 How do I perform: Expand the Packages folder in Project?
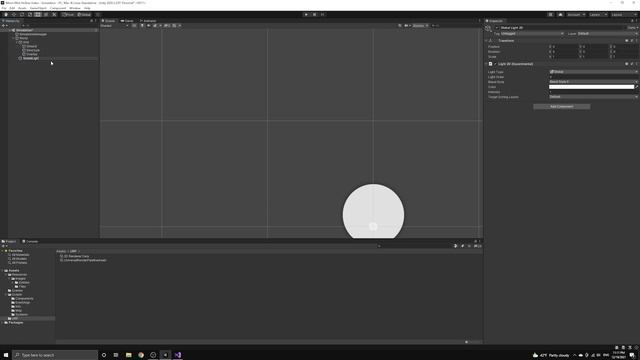tap(2, 323)
